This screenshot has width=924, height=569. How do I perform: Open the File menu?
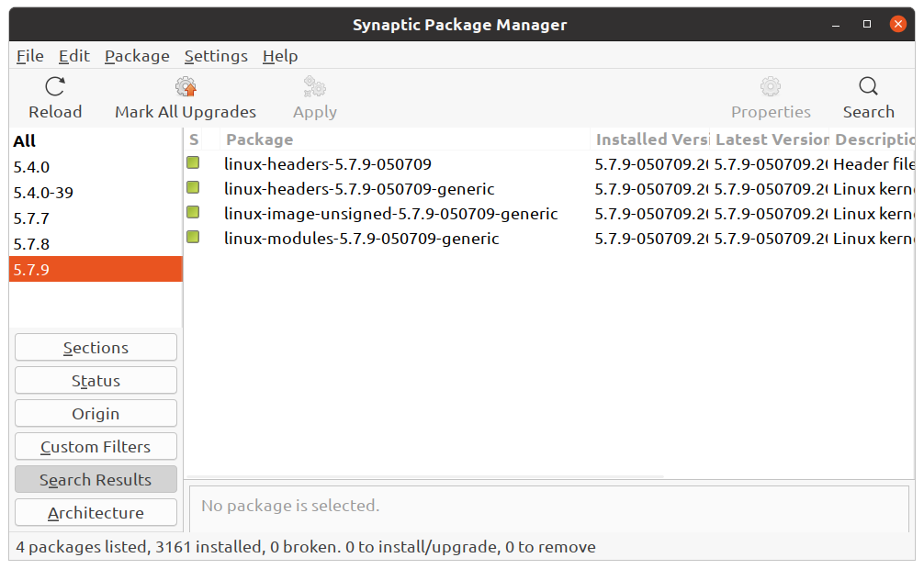[30, 56]
